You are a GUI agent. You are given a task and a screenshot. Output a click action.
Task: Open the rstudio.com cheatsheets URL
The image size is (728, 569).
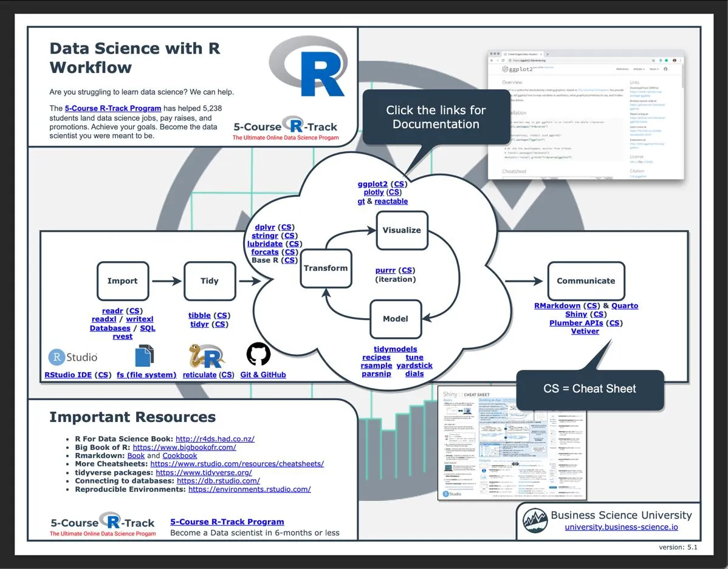click(237, 464)
